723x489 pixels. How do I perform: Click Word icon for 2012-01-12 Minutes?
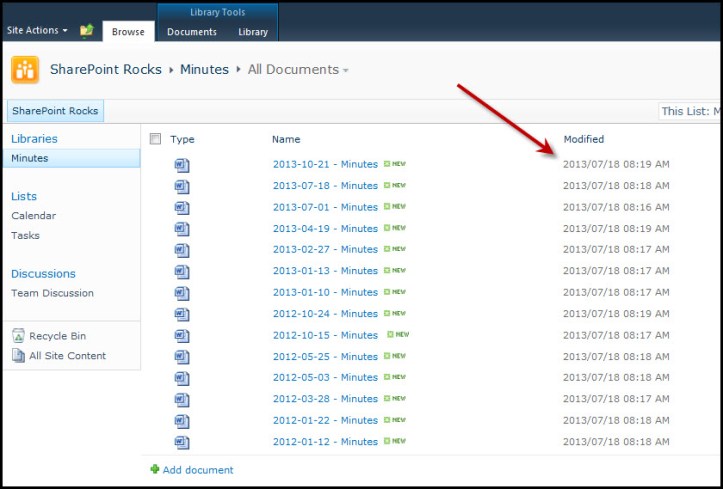[x=182, y=441]
